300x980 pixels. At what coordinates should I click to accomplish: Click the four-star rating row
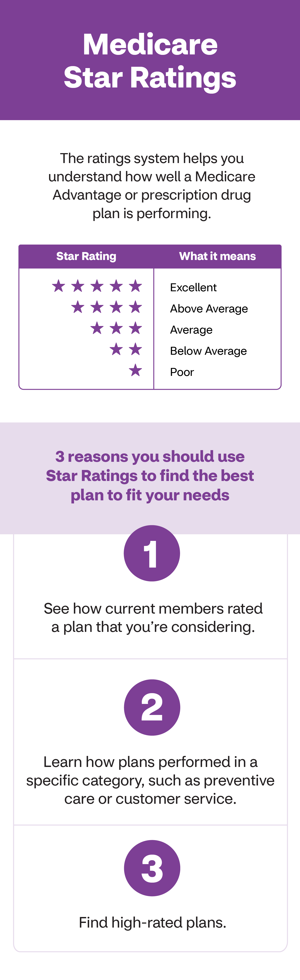pos(107,307)
